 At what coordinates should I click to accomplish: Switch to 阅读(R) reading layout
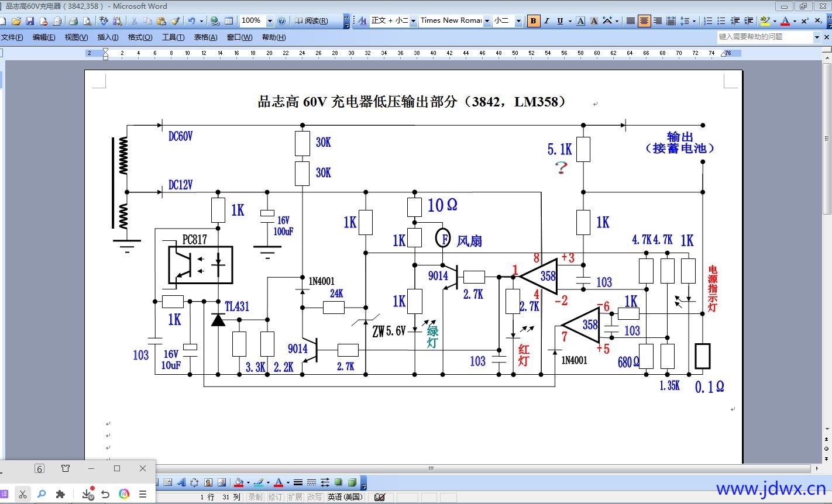coord(311,21)
